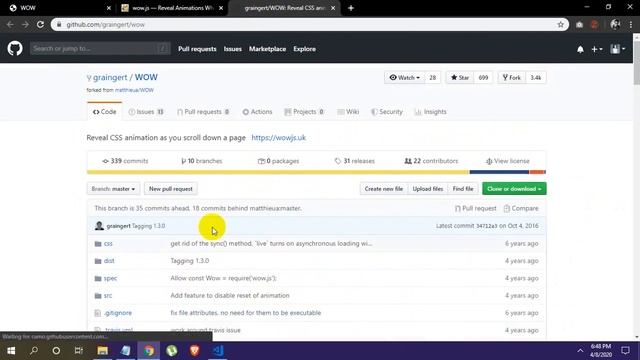Open the spec folder
The height and width of the screenshot is (360, 640).
point(110,278)
